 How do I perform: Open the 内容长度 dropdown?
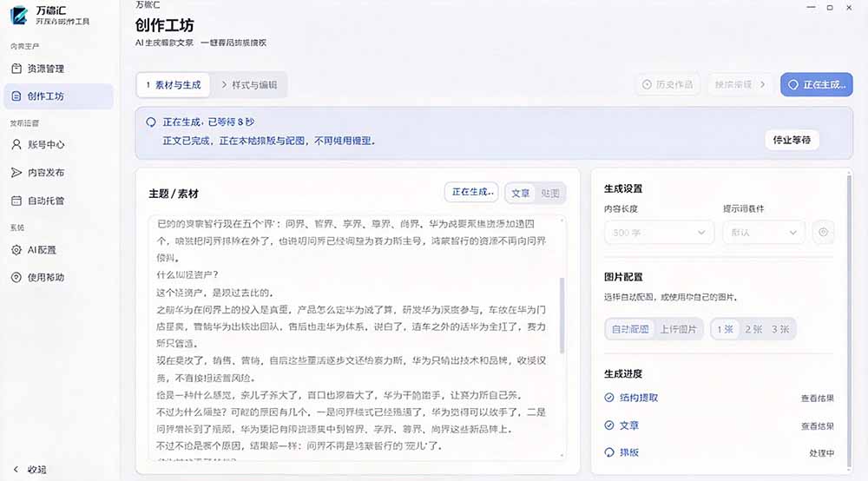point(660,233)
